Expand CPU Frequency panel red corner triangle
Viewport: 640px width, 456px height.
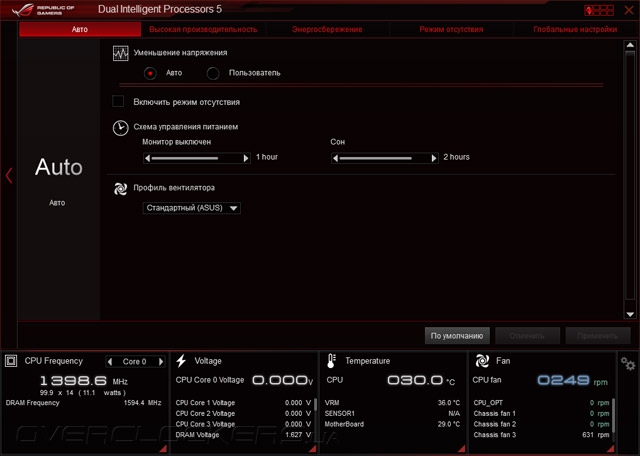(x=163, y=449)
